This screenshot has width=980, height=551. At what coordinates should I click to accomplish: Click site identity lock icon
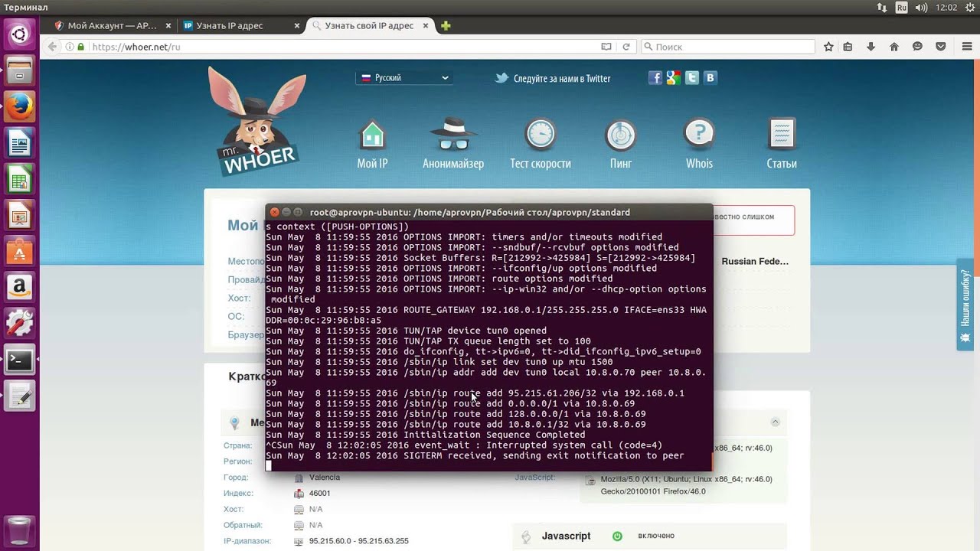[80, 47]
